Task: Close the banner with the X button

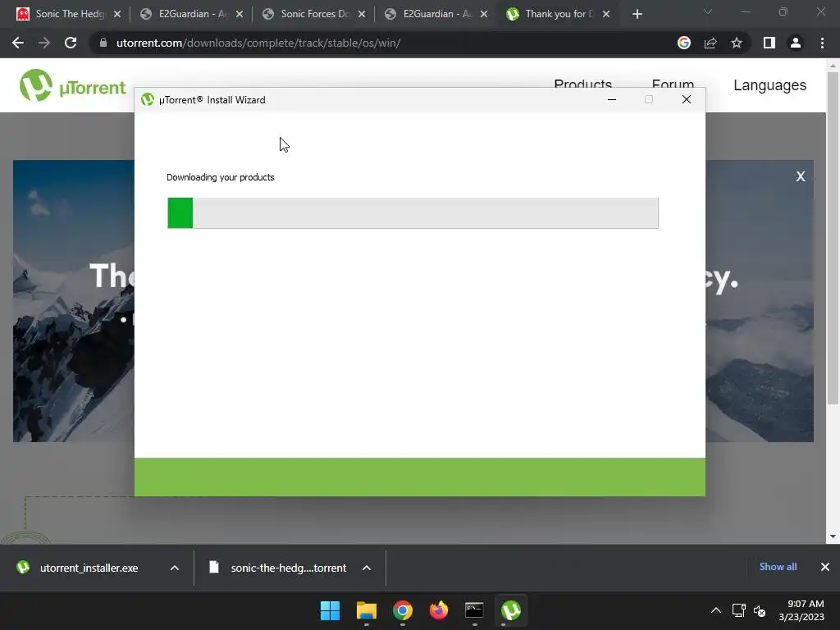Action: 801,177
